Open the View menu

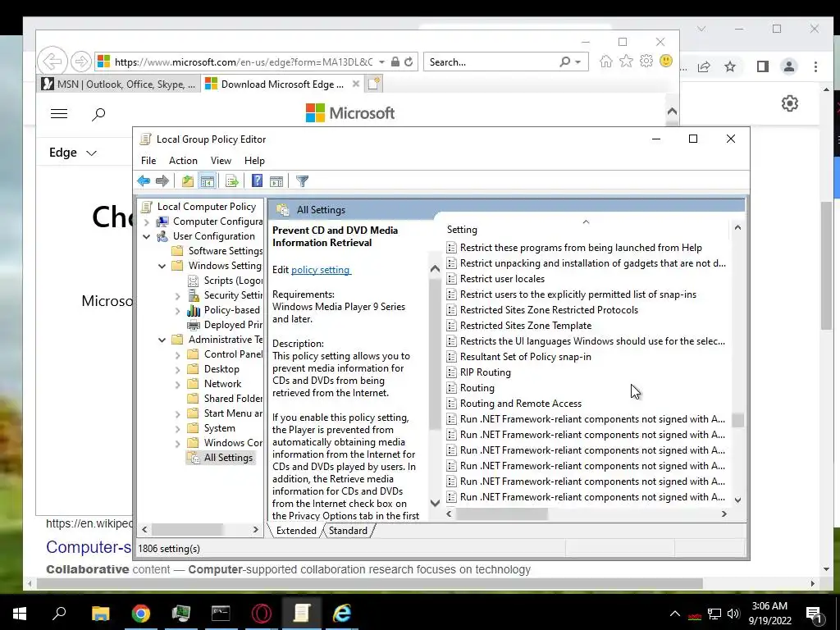pos(221,161)
